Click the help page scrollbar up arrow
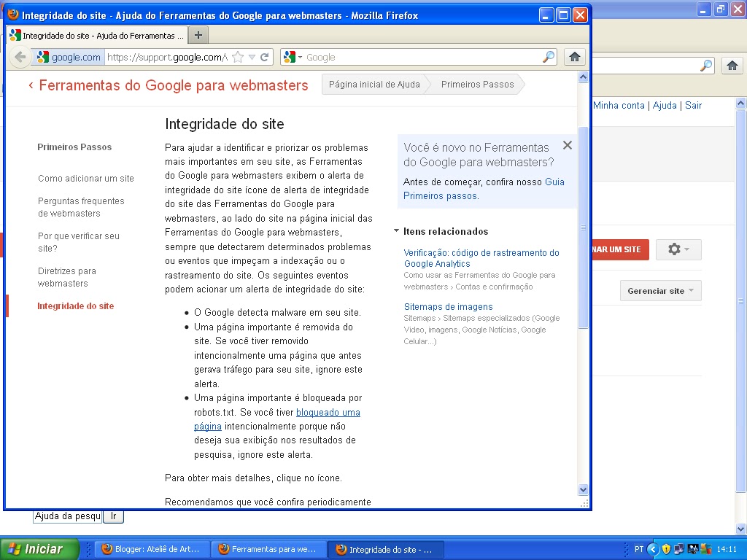Screen dimensions: 747x560 pos(583,77)
